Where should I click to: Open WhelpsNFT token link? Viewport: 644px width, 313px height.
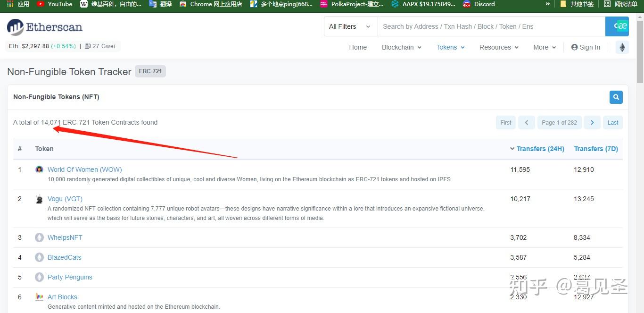click(x=65, y=237)
